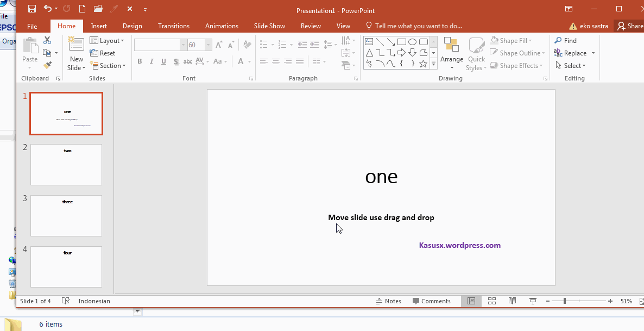The height and width of the screenshot is (331, 644).
Task: Select the Format Painter icon
Action: [48, 65]
